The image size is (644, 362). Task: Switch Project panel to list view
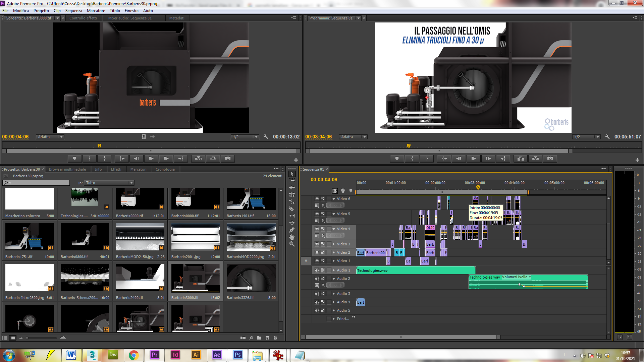coord(5,338)
